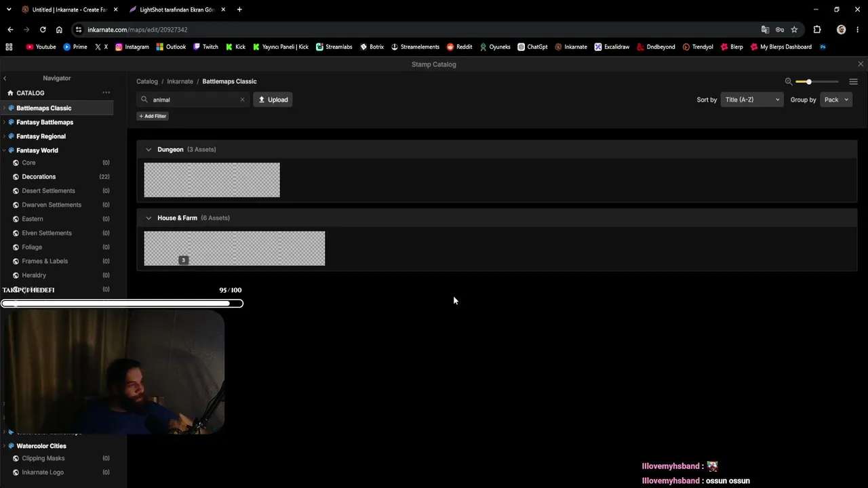
Task: Collapse the House & Farm asset group
Action: tap(149, 218)
